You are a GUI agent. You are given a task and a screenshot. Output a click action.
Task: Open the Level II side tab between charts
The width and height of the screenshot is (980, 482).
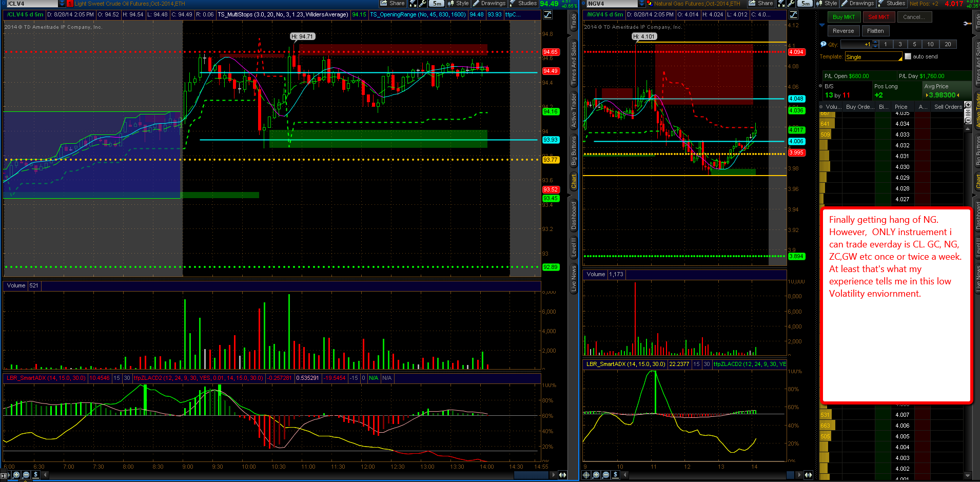[x=574, y=248]
